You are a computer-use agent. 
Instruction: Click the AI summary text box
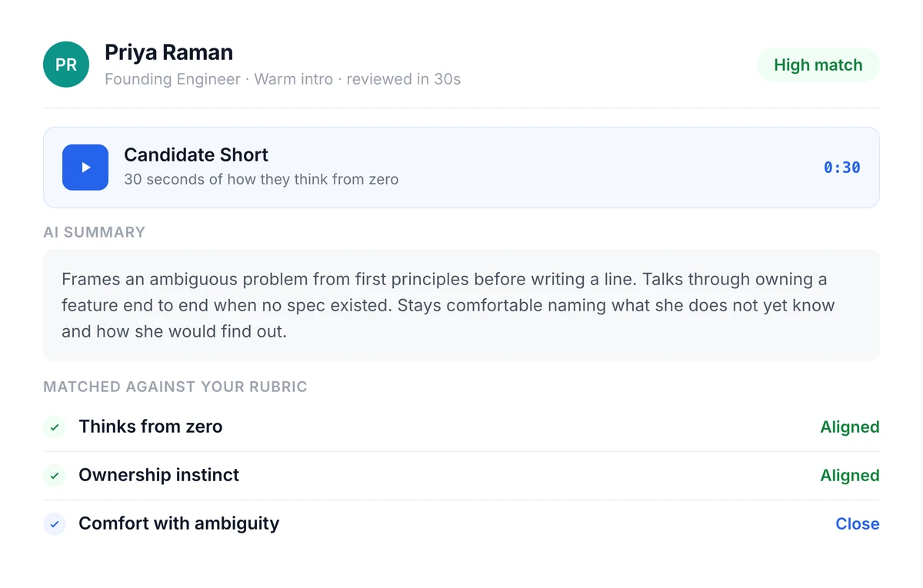(461, 305)
